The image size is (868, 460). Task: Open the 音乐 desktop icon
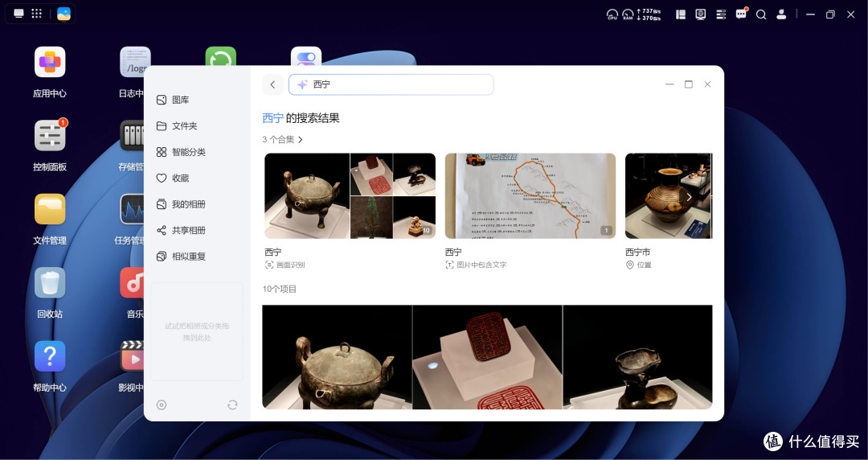click(x=133, y=282)
